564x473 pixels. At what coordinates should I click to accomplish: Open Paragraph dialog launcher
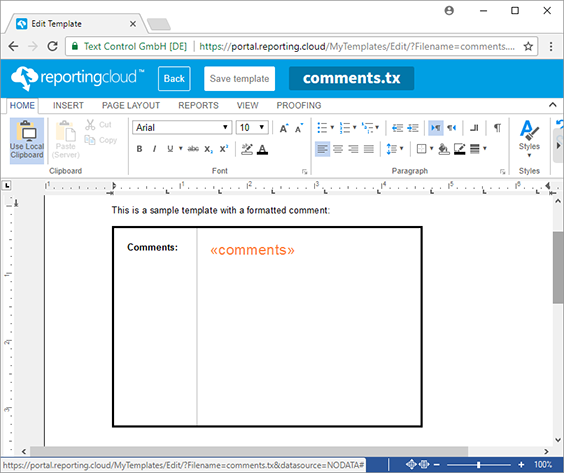pos(502,172)
